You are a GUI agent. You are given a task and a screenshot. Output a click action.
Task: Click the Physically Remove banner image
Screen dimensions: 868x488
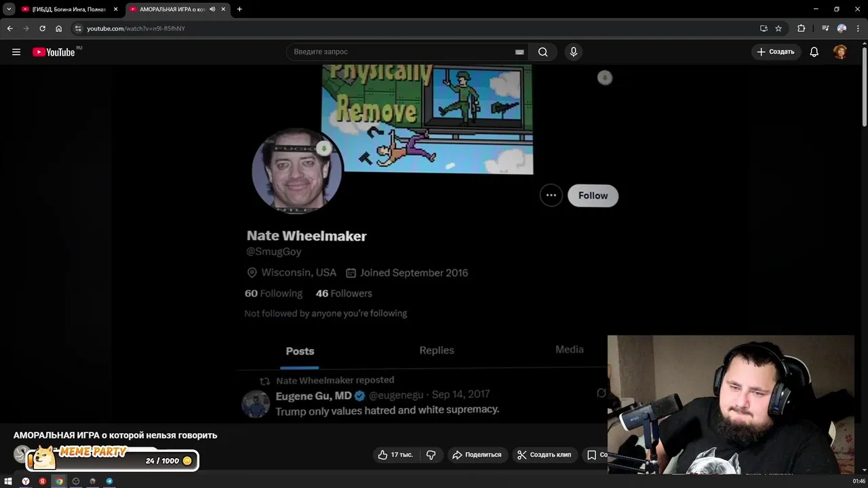coord(427,119)
